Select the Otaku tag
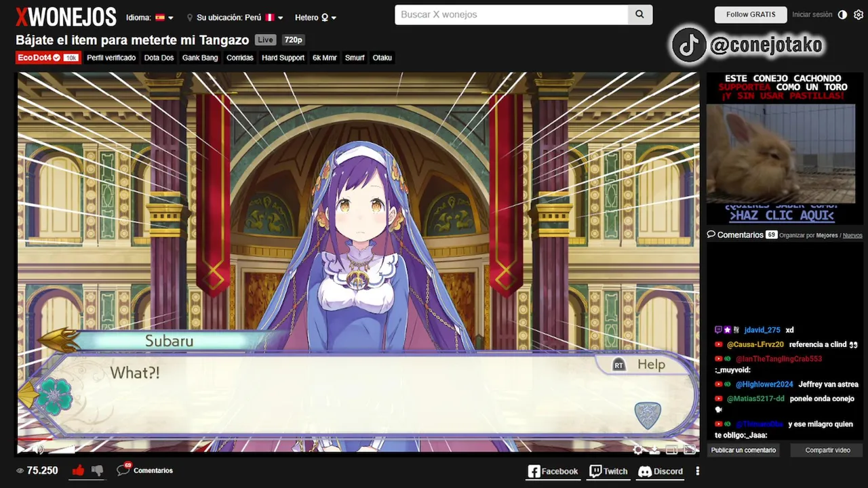Image resolution: width=868 pixels, height=488 pixels. [382, 58]
